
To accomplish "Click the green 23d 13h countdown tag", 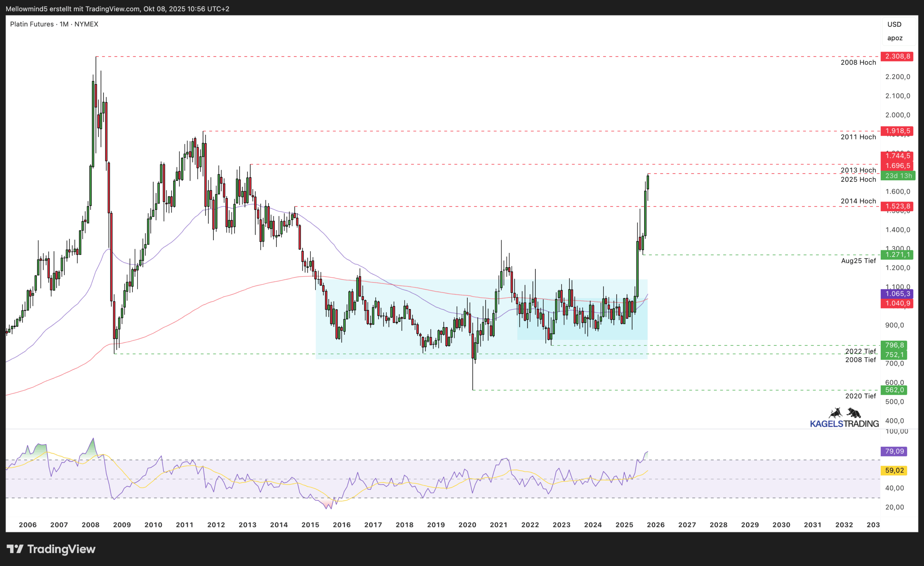I will point(898,176).
